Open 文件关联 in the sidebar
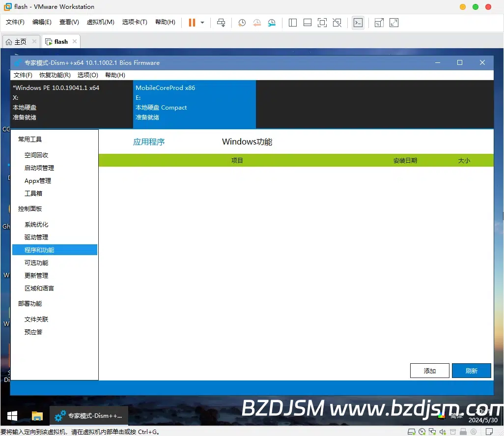 coord(36,320)
